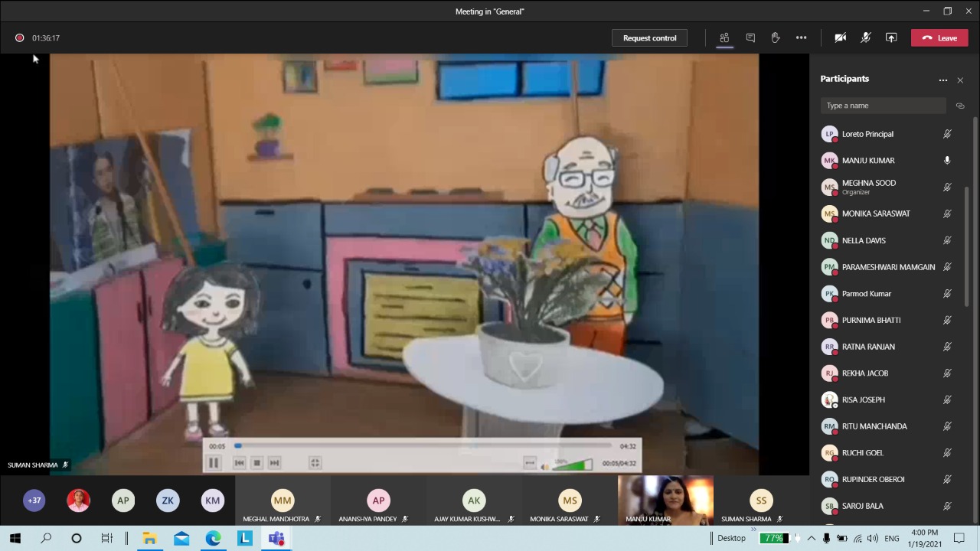Show the 37 additional hidden participants

coord(34,500)
